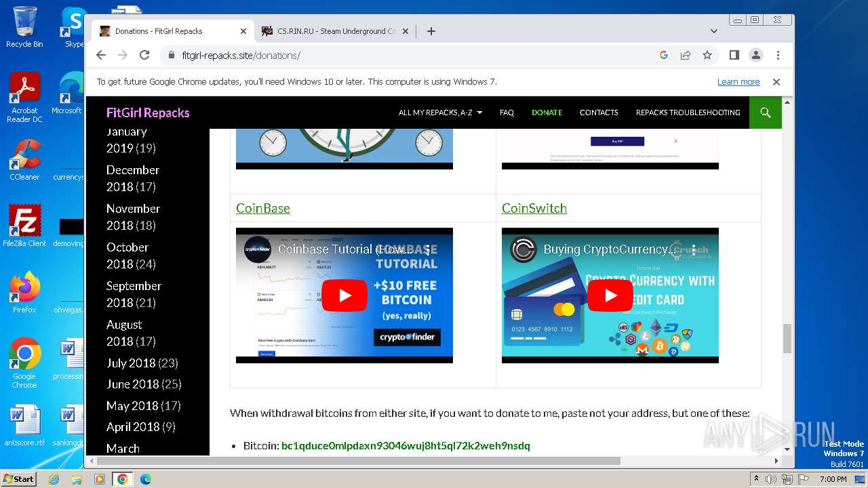Expand ALL MY REPACKS, A-Z menu
Screen dimensions: 868x488
[440, 113]
